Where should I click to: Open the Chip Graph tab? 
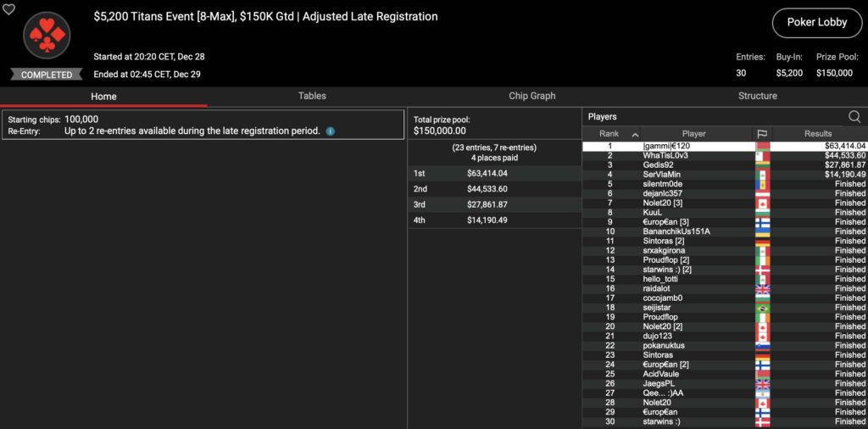pos(531,96)
